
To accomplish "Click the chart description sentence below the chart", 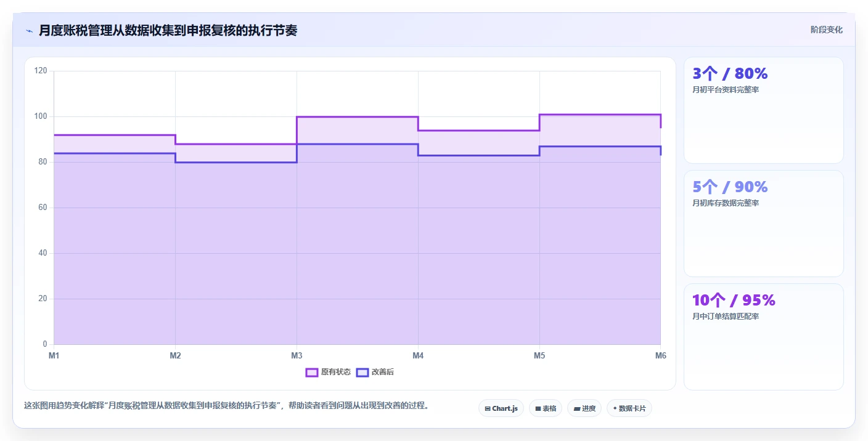I will 227,406.
